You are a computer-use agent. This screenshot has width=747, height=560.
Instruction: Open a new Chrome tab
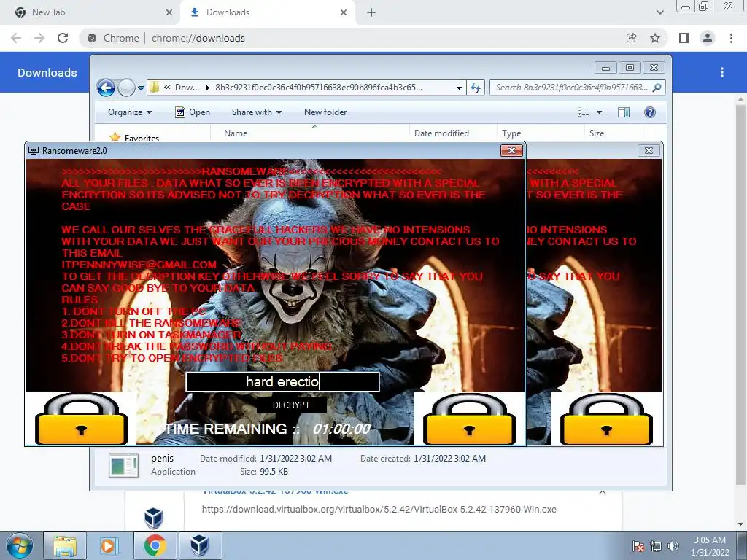tap(371, 12)
